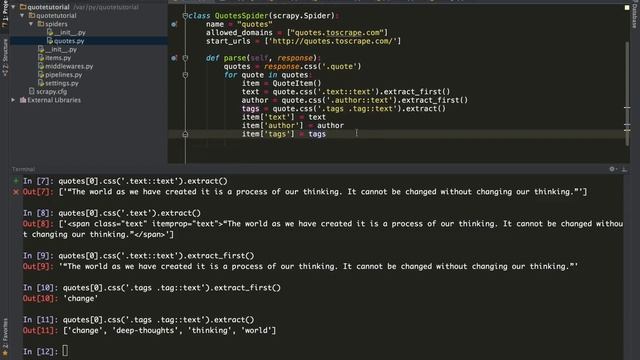The width and height of the screenshot is (640, 360).
Task: Click the root quotetutorial project folder icon
Action: [23, 7]
